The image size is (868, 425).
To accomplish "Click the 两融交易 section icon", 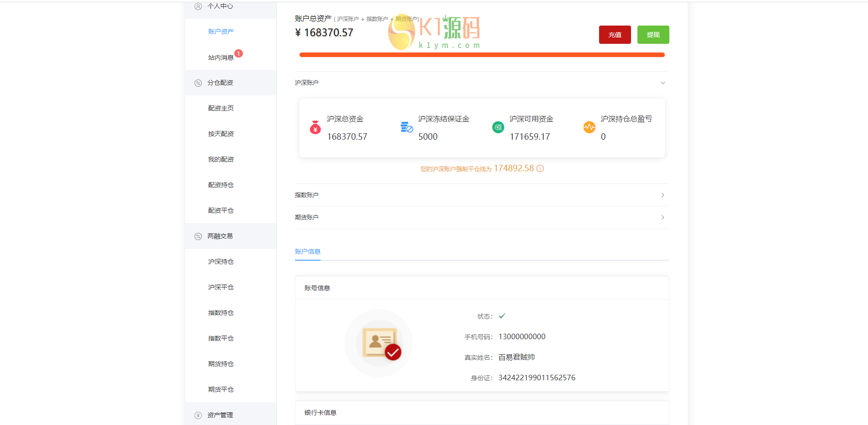I will [198, 236].
